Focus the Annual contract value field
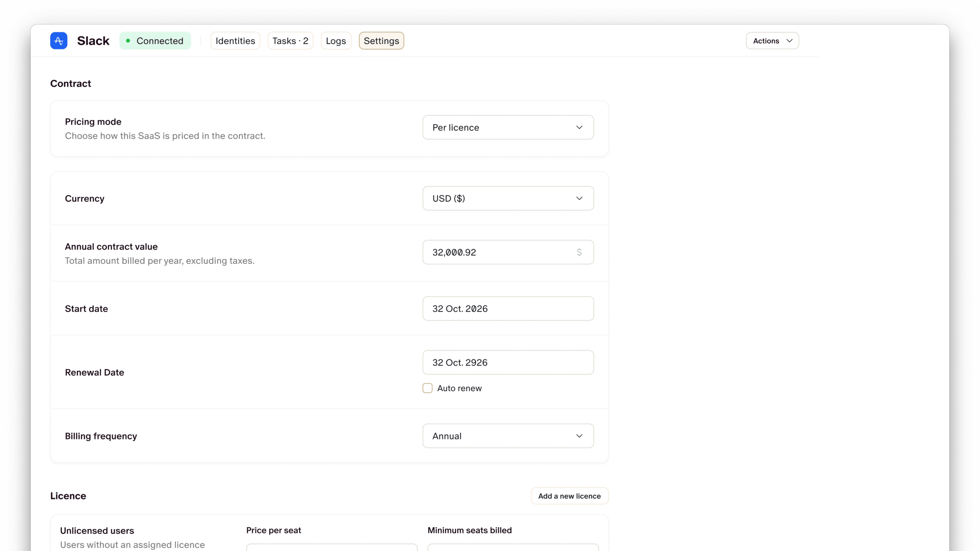 click(508, 252)
